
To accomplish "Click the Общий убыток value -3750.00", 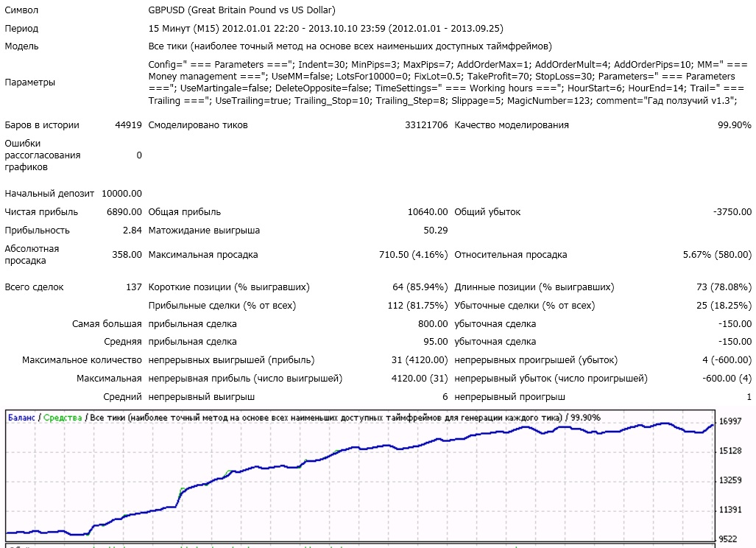I will (x=732, y=212).
